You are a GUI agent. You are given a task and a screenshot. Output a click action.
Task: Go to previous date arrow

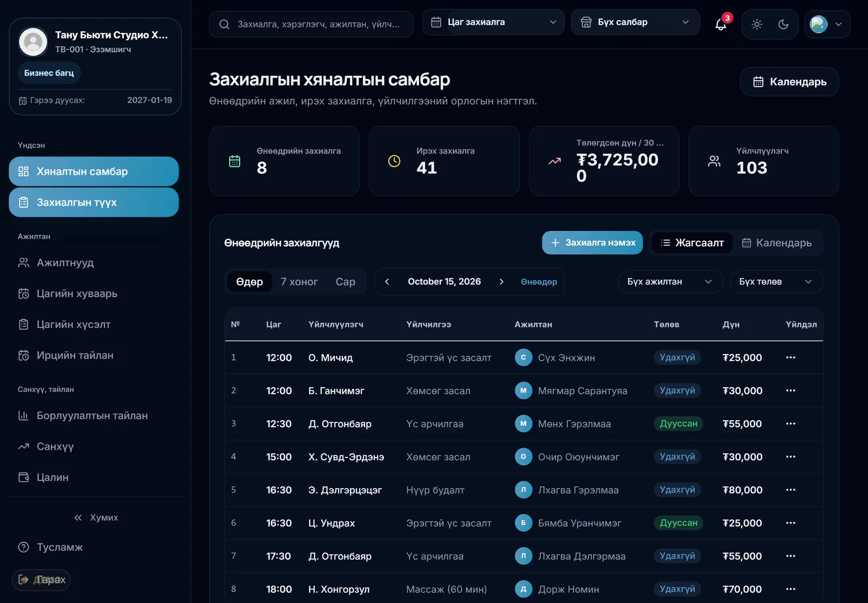pyautogui.click(x=387, y=282)
